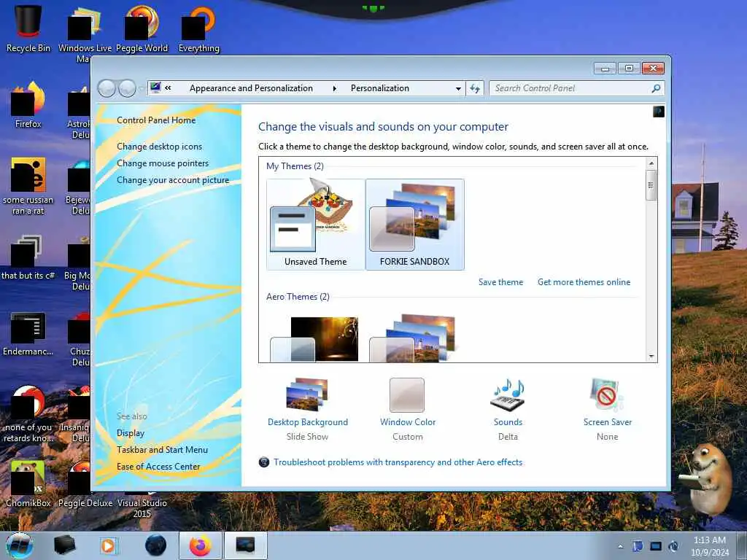
Task: Open Troubleshoot problems with transparency link
Action: 398,462
